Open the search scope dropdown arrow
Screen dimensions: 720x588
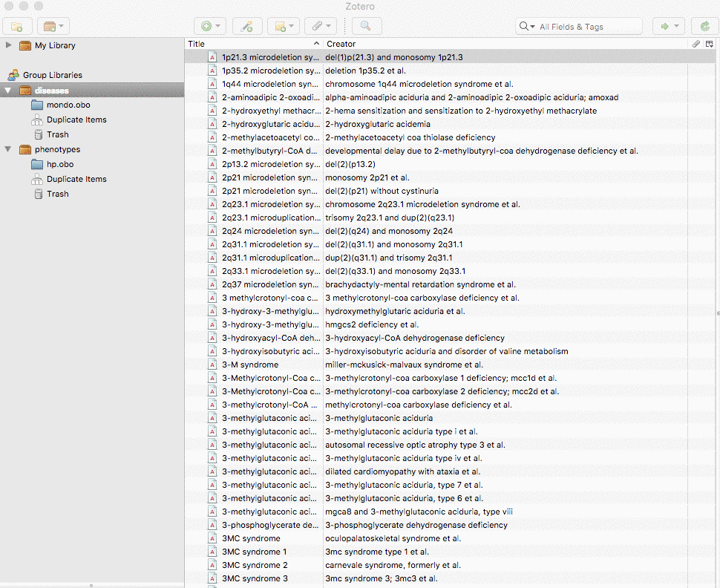(x=534, y=26)
